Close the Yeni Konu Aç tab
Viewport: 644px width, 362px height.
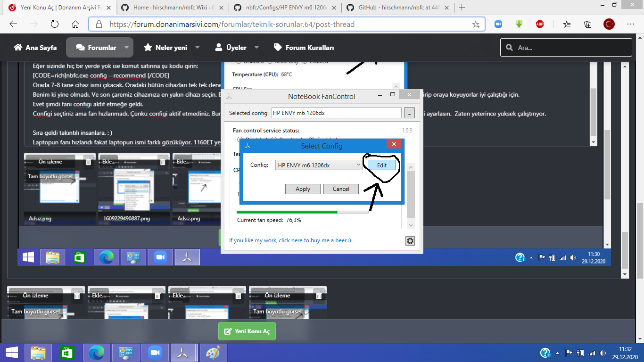click(x=108, y=8)
